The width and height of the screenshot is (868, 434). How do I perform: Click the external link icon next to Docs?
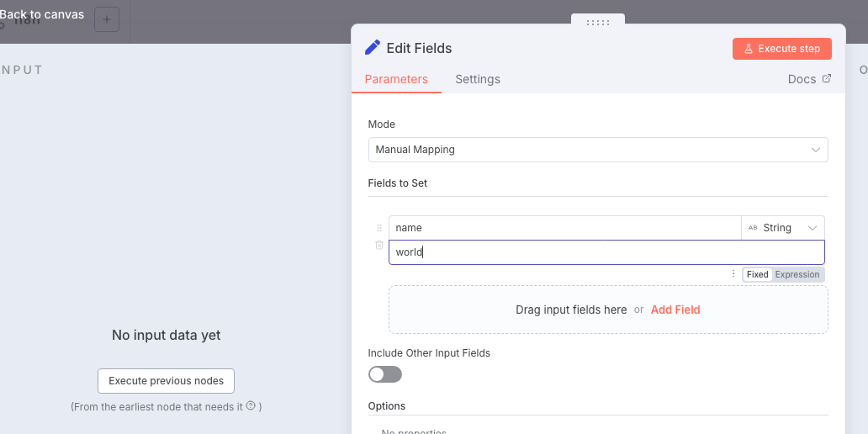click(x=826, y=79)
